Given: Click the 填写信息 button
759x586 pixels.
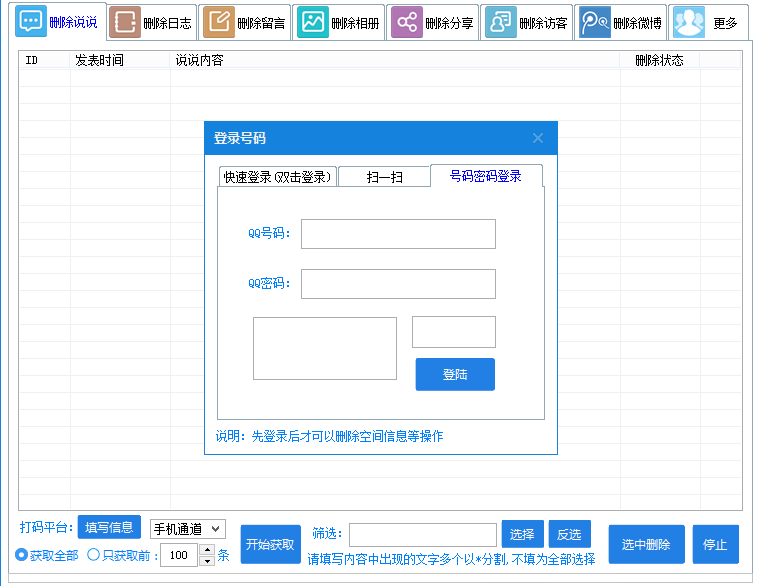Looking at the screenshot, I should tap(109, 527).
